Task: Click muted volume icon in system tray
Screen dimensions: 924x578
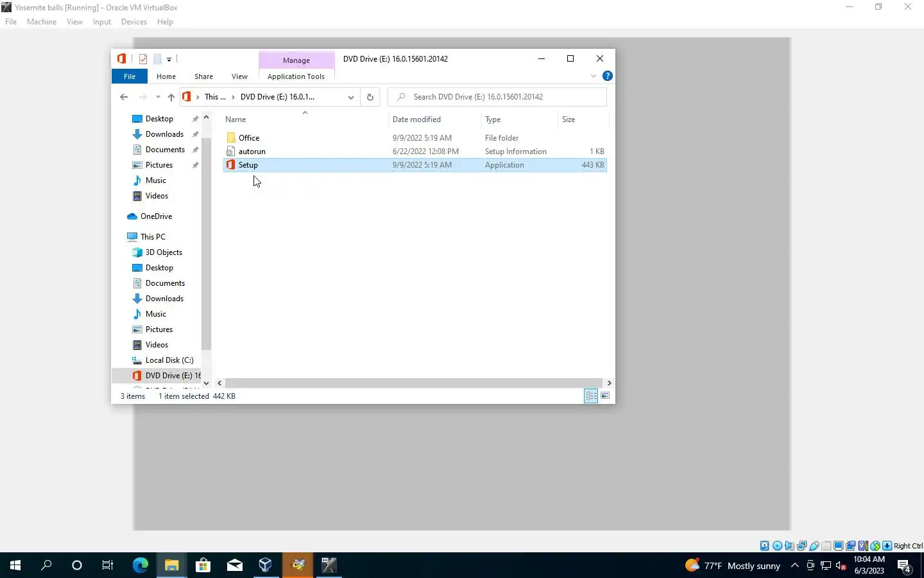Action: 841,566
